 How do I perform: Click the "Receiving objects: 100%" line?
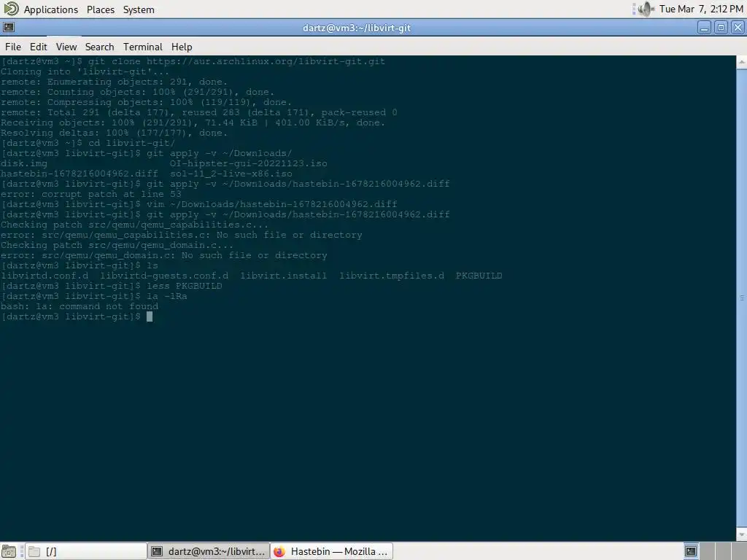193,122
